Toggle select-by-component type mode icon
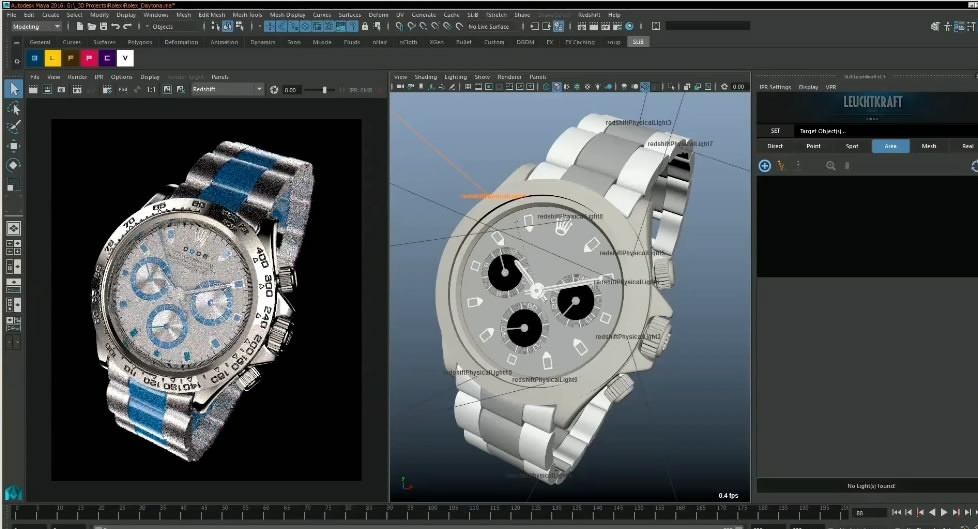 240,26
